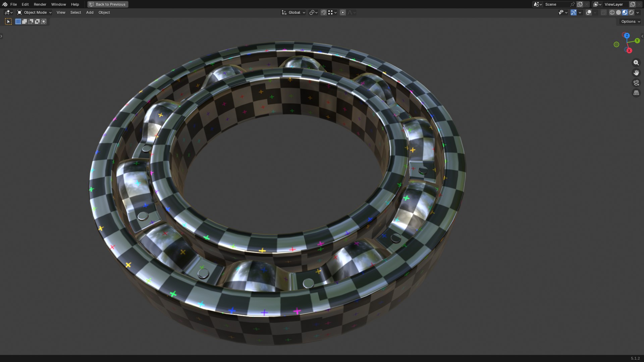Click the zoom magnifier viewport icon
The image size is (644, 362).
pos(636,63)
